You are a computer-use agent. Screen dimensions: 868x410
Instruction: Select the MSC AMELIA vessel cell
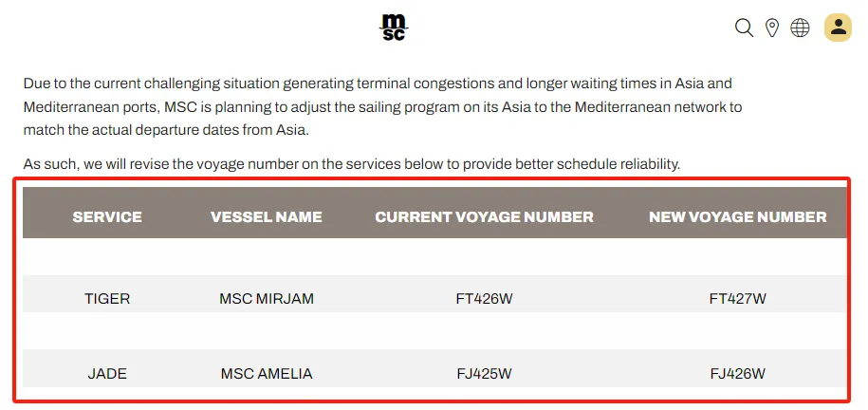267,373
